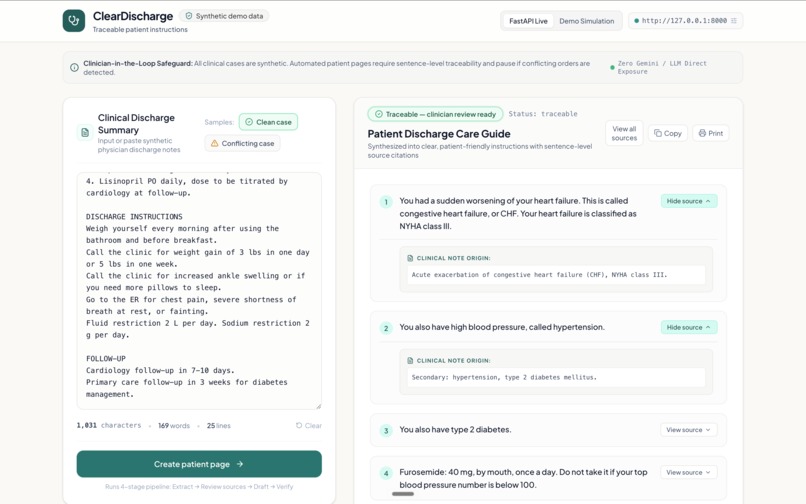The height and width of the screenshot is (504, 806).
Task: Load the Conflicting case sample
Action: (242, 143)
